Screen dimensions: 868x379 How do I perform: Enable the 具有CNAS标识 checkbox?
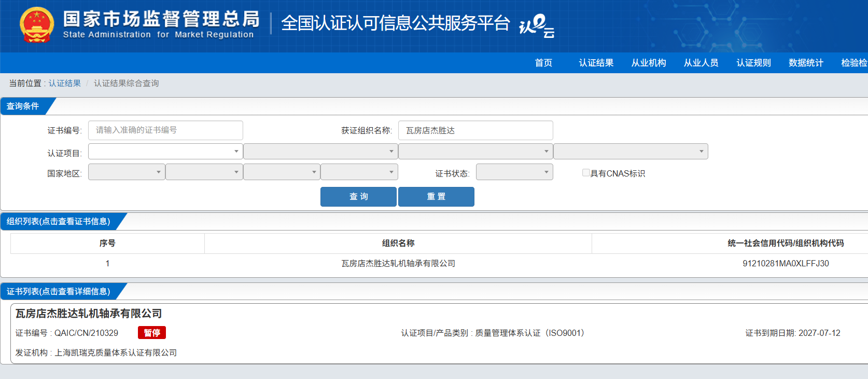pos(586,173)
